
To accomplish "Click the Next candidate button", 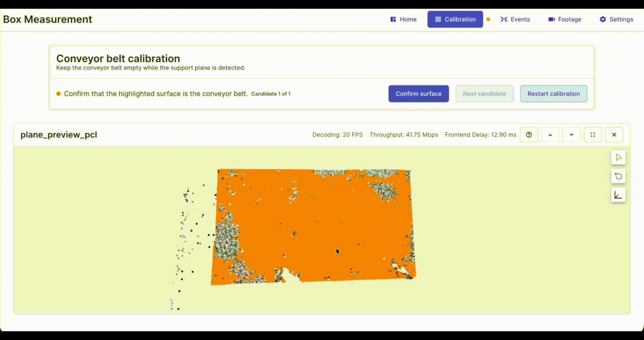I will pyautogui.click(x=485, y=94).
